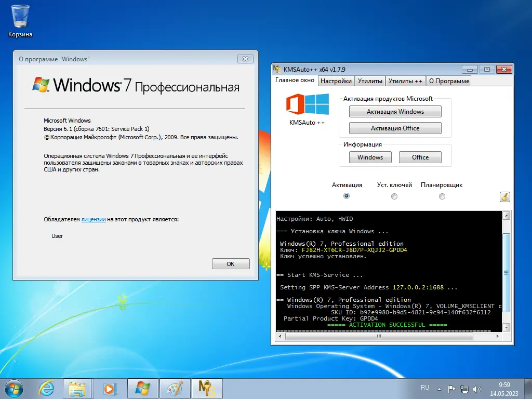Click the Версия 6.1 build line
This screenshot has height=399, width=532.
(96, 129)
